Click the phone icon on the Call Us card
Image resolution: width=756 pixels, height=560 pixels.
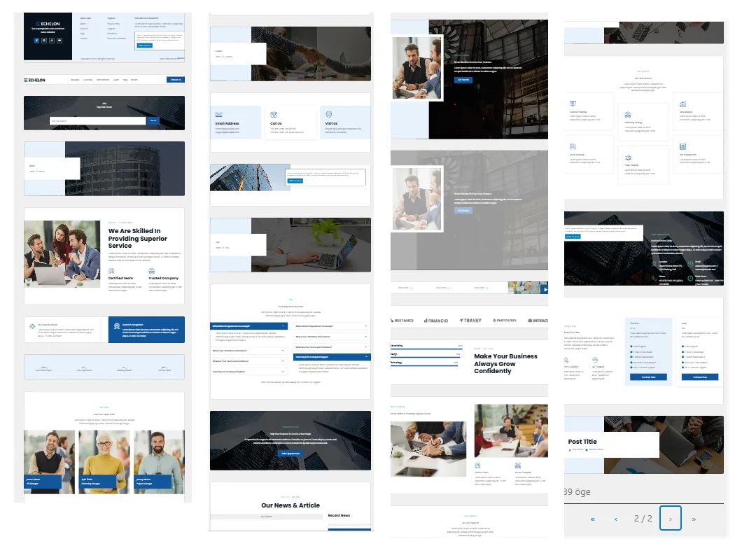[273, 115]
